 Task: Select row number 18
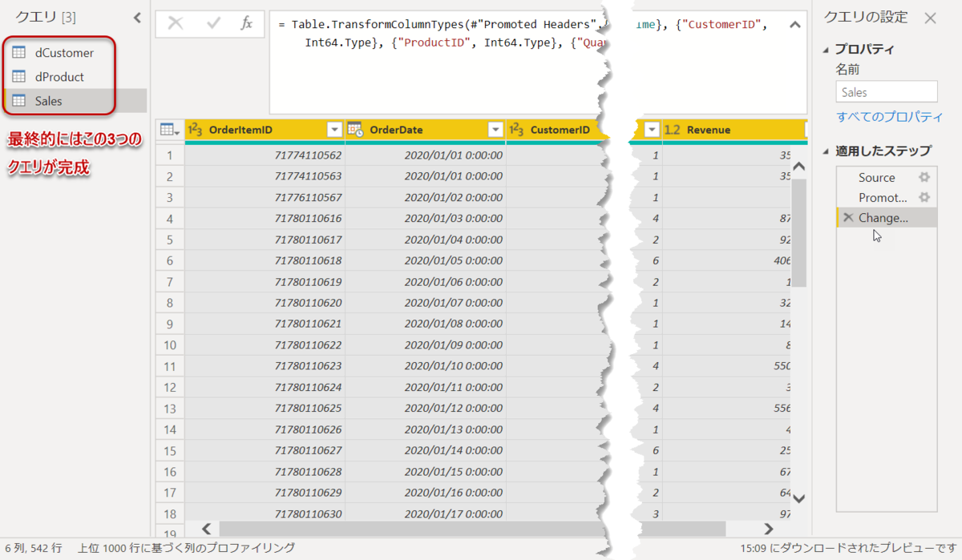[x=169, y=514]
